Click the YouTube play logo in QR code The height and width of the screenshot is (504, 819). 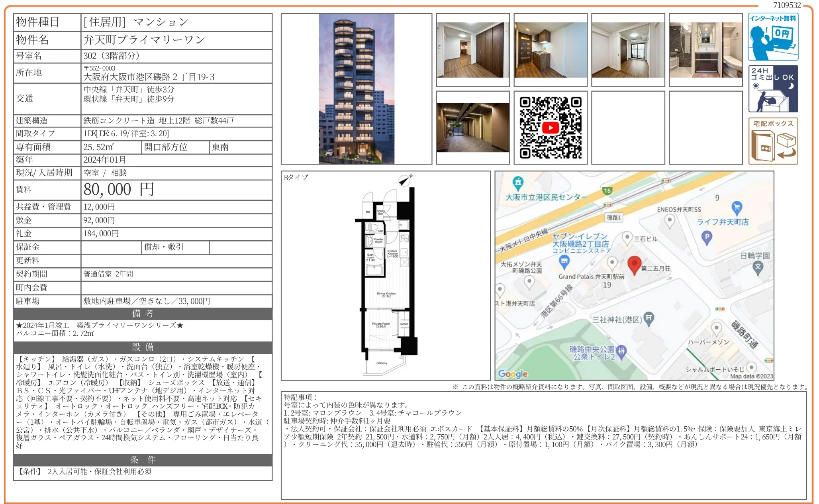pyautogui.click(x=551, y=128)
